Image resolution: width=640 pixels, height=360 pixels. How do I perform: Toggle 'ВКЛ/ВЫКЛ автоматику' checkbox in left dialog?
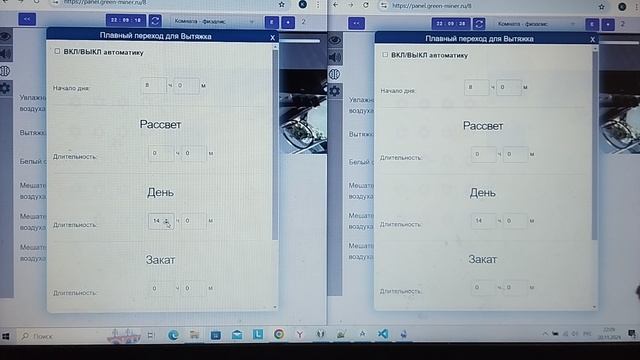[x=57, y=51]
